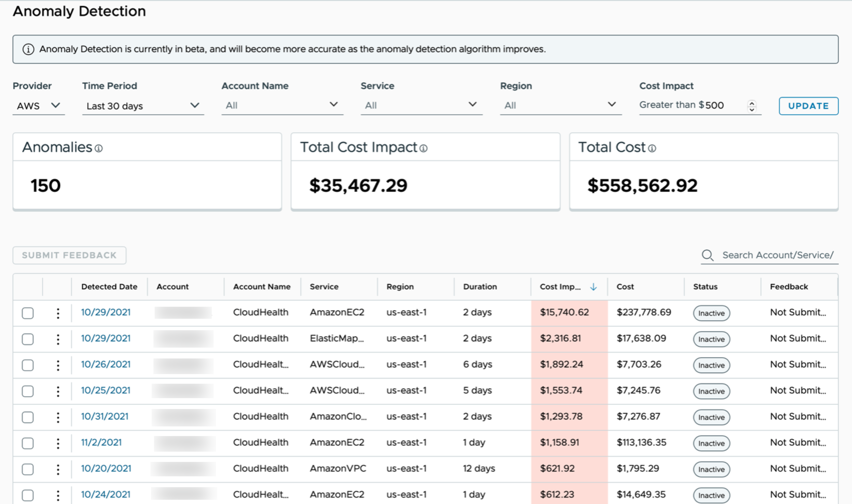
Task: Tick the checkbox for the 10/26/2021 row
Action: 28,365
